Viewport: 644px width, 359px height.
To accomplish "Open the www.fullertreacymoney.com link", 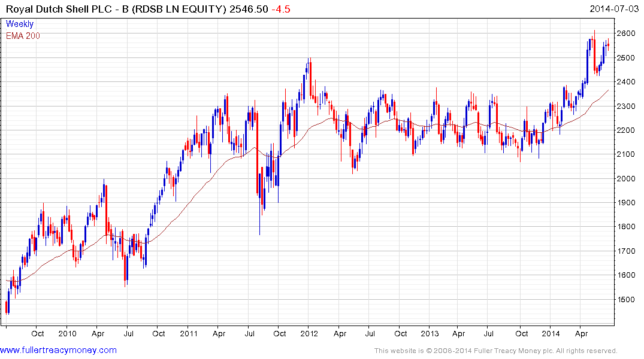I will click(58, 351).
